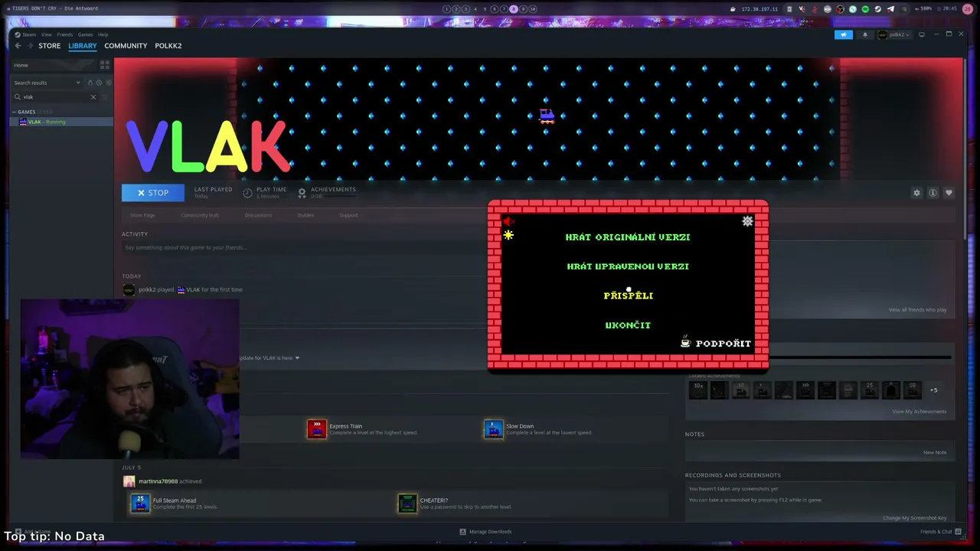Screen dimensions: 980x551
Task: Switch Steam to Big Picture mode monitor icon
Action: pos(922,34)
